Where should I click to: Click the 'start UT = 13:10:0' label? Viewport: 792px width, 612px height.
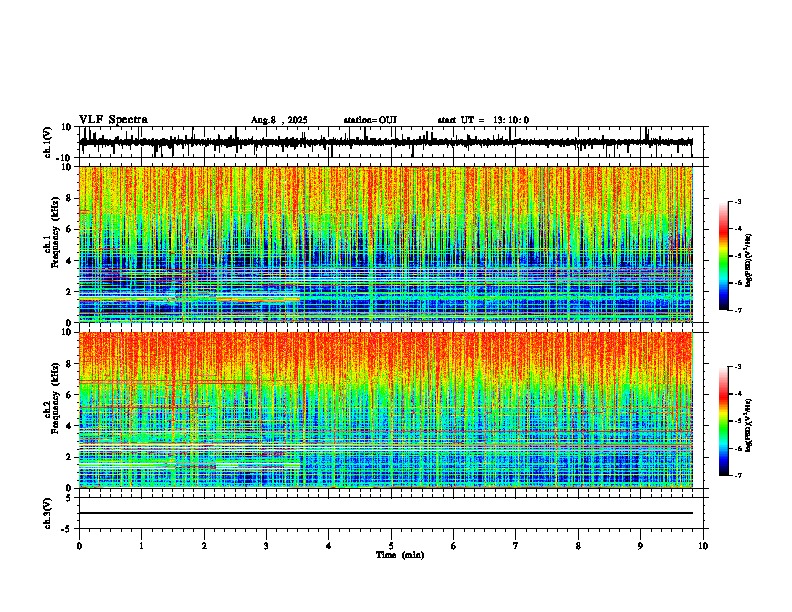(483, 120)
